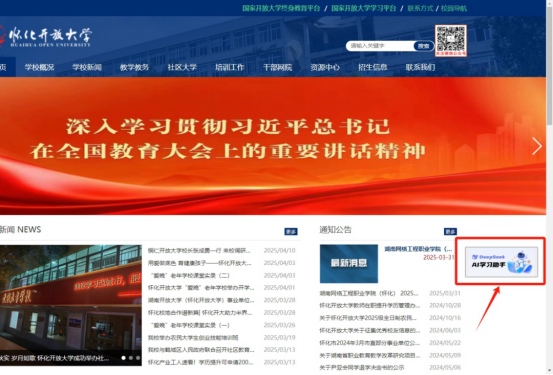Open the blue headline 湖南网络工程职业学院（...

(418, 249)
